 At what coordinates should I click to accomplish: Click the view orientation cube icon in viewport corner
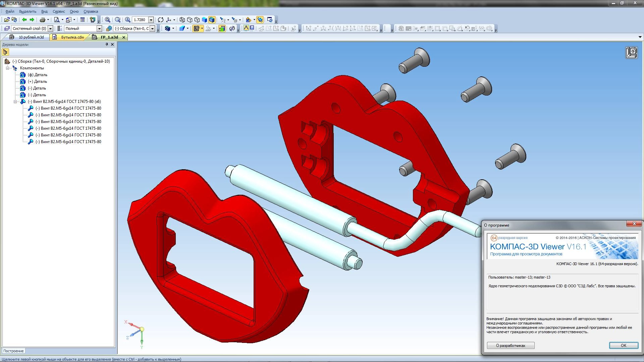632,53
